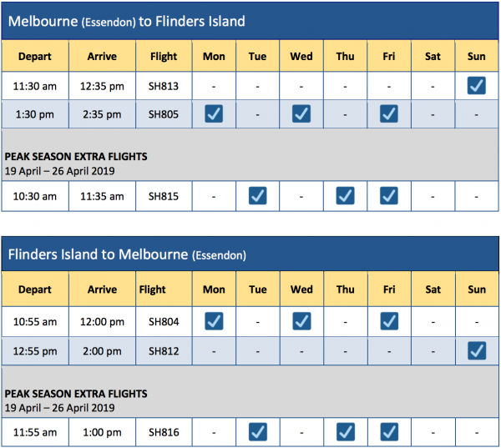This screenshot has width=501, height=448.
Task: Click SH815 Tuesday checkmark
Action: 258,196
